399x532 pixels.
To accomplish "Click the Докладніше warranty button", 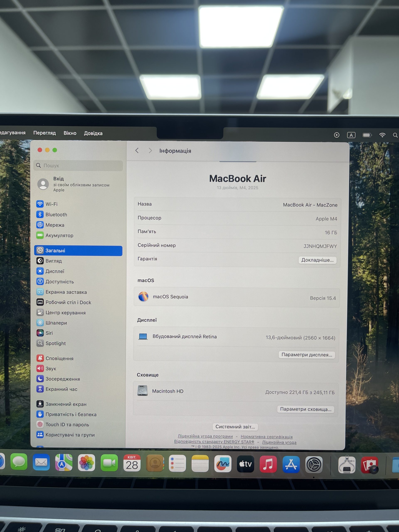I will click(318, 260).
